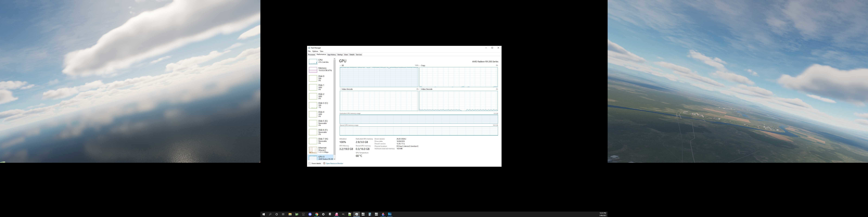Click the Video Decode graph
The image size is (868, 217).
(458, 101)
